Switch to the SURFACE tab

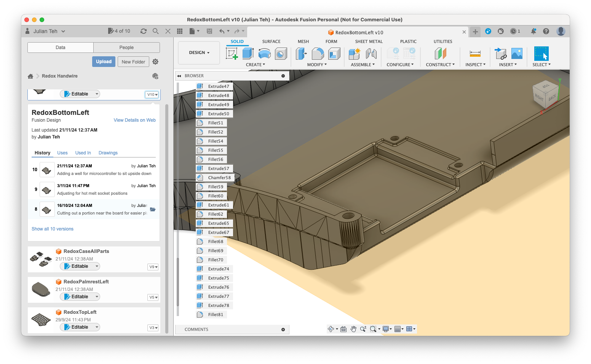tap(271, 41)
